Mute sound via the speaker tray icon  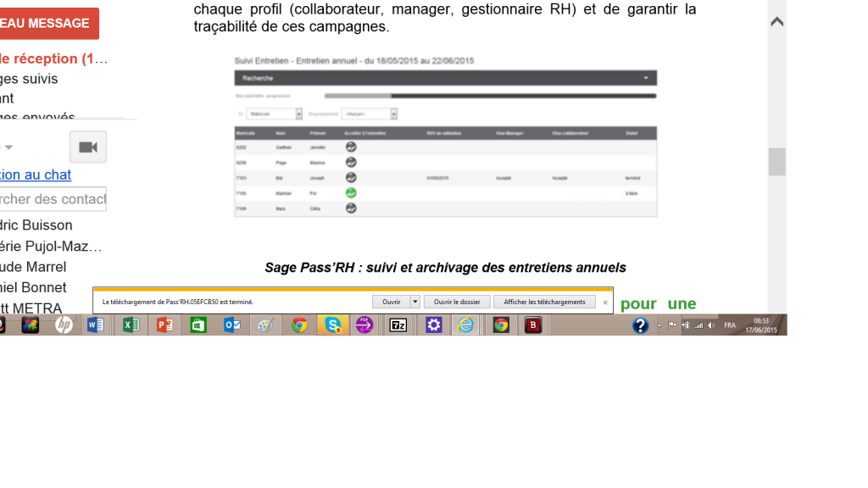[x=710, y=324]
